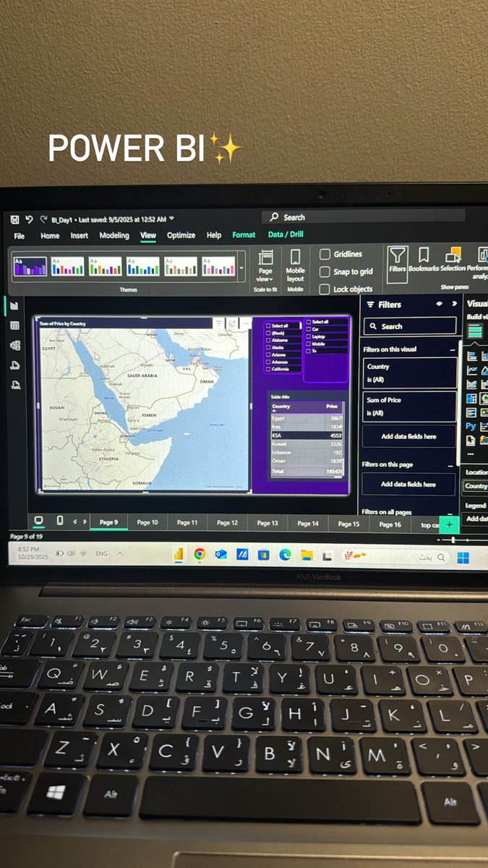Enable the Gridlines checkbox
Image resolution: width=488 pixels, height=868 pixels.
point(325,255)
